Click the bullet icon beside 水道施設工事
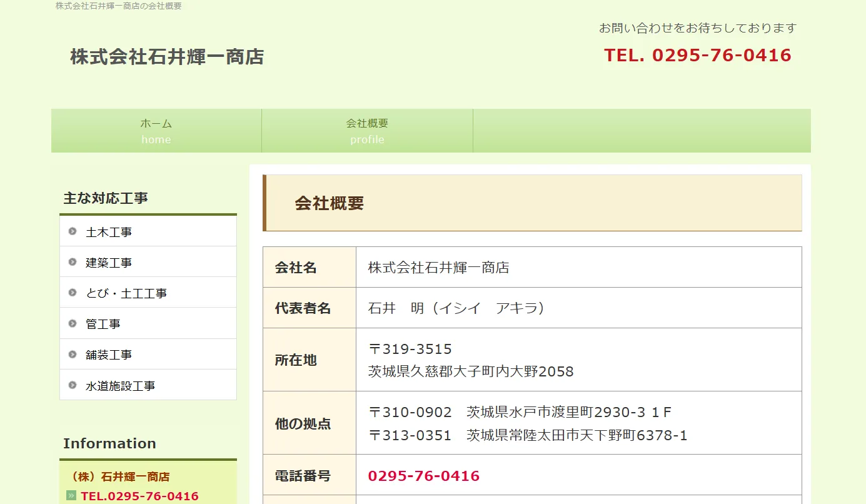Screen dimensions: 866x504 (73, 385)
